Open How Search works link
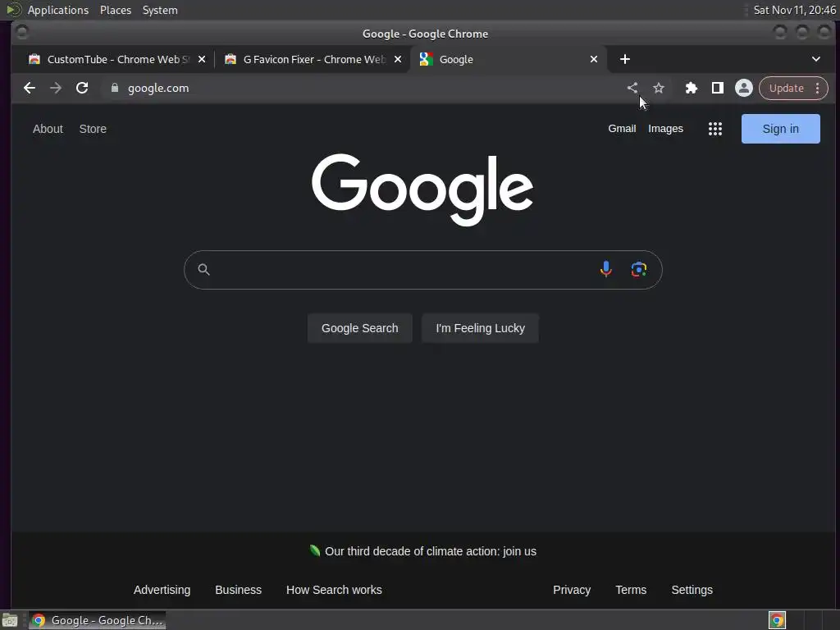840x630 pixels. (334, 590)
